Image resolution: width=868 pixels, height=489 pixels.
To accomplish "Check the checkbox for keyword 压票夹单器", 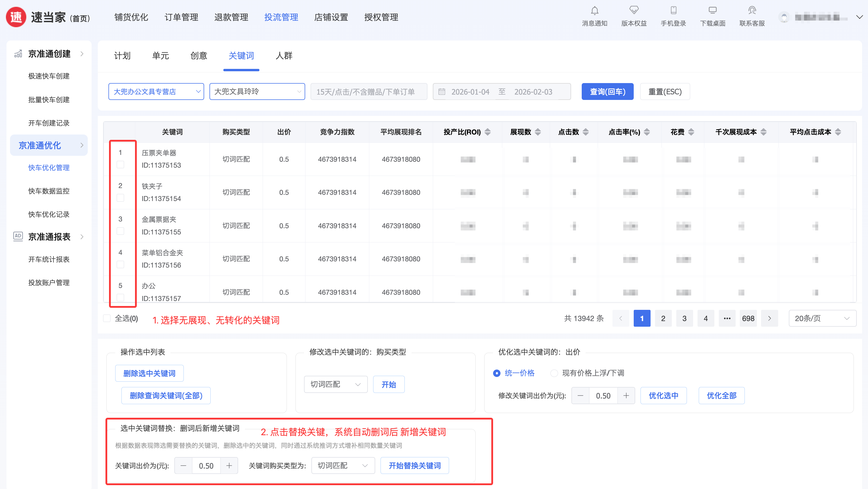I will click(x=120, y=165).
